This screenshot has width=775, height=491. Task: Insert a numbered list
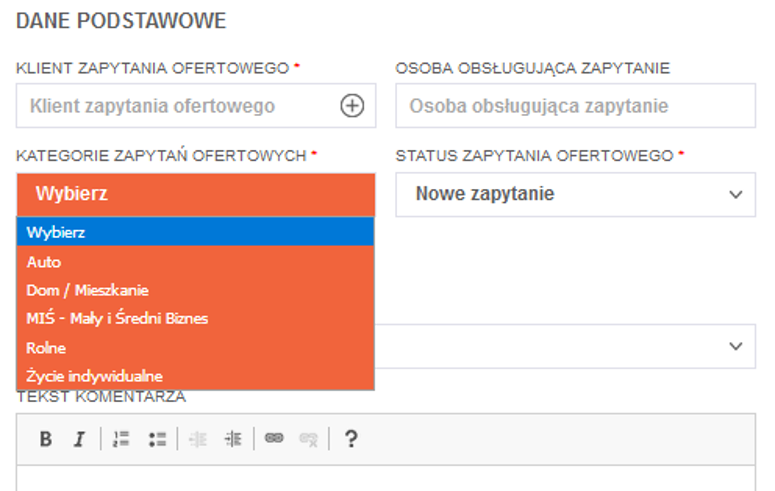pos(122,439)
